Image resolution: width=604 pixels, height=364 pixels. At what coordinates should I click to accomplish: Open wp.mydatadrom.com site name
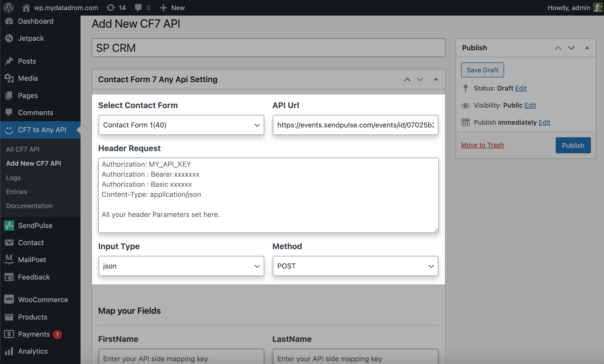pyautogui.click(x=66, y=8)
